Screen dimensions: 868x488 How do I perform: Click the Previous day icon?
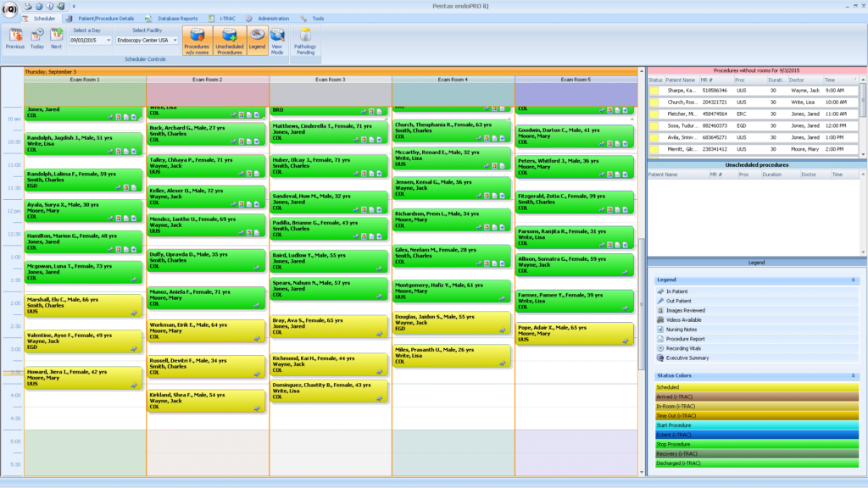click(15, 36)
